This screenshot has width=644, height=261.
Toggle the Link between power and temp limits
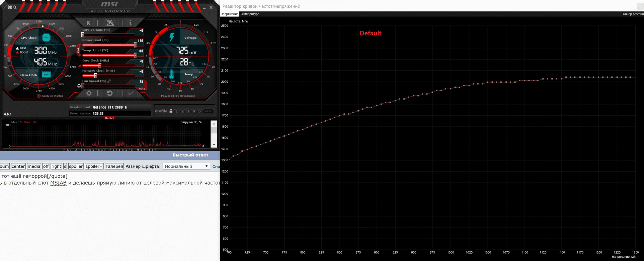(x=79, y=50)
